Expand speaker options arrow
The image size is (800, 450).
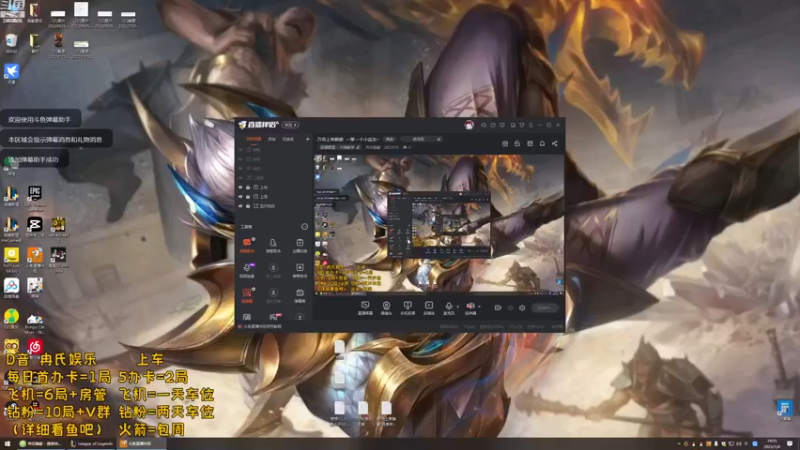[479, 307]
